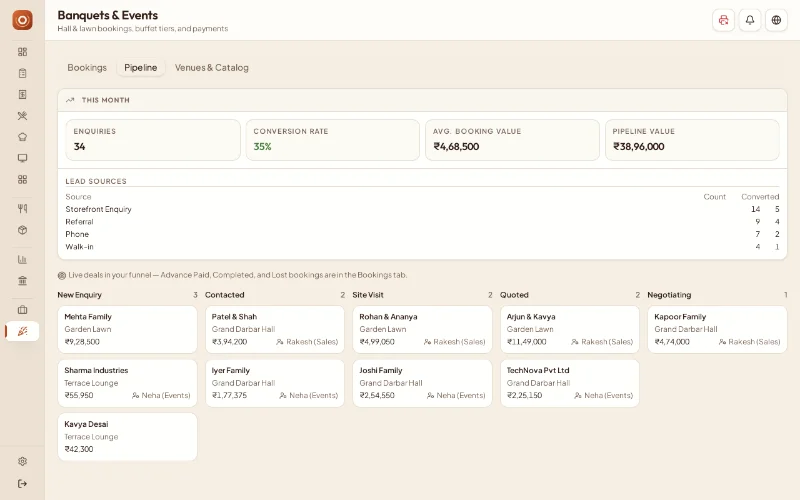Click the Negotiating column heading
This screenshot has width=800, height=500.
click(x=669, y=295)
